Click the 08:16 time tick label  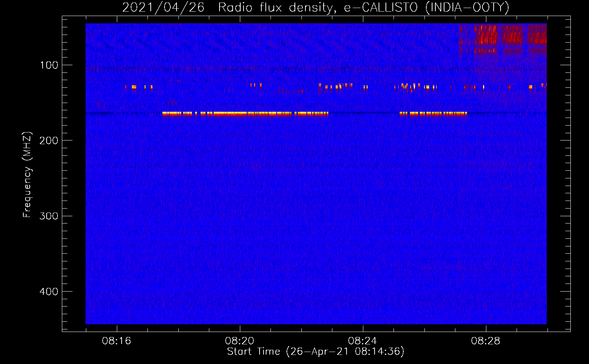click(116, 341)
